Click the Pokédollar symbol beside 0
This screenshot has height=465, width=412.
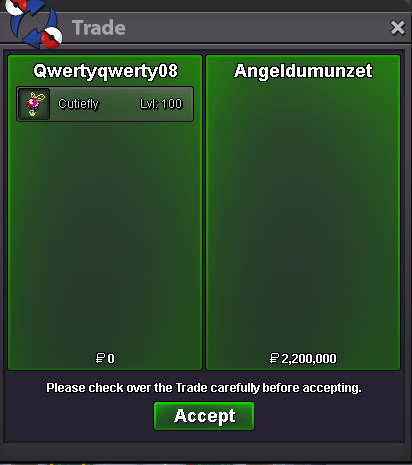point(100,358)
